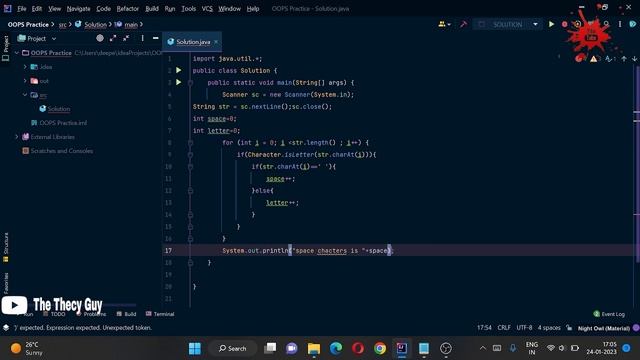Screen dimensions: 640x360
Task: Open the Night Owl (Material) theme switcher
Action: 604,328
